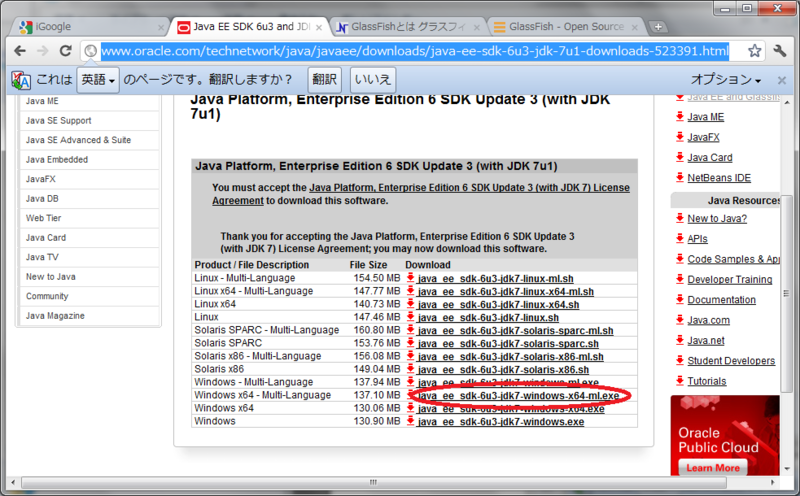Click red arrow icon next to NetBeans IDE
The width and height of the screenshot is (800, 496).
[680, 178]
